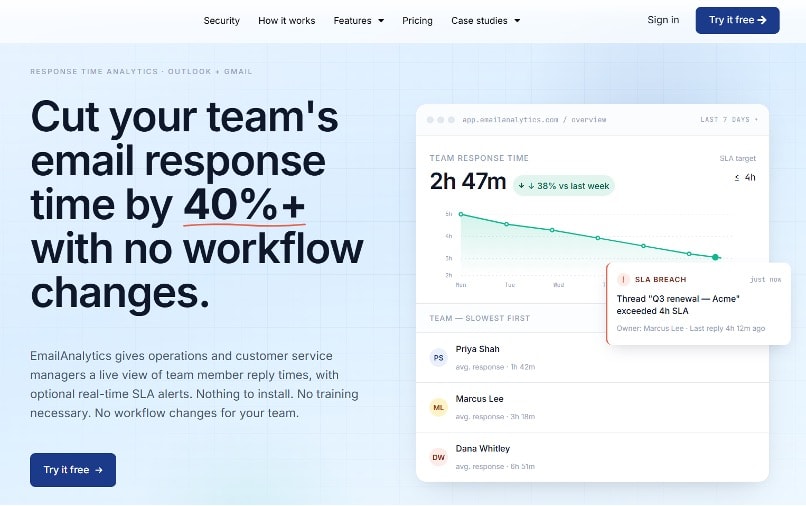Select the Marcus Lee name text
This screenshot has width=806, height=506.
(479, 399)
